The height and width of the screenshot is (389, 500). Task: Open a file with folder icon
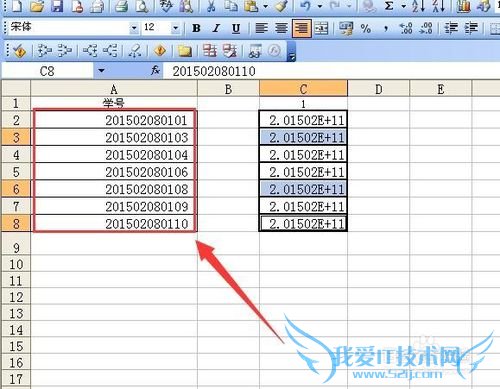(36, 7)
